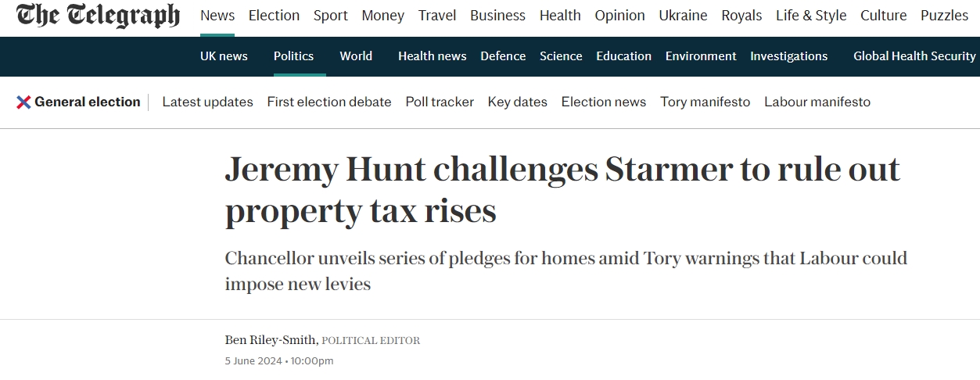Open the Poll tracker link
980x380 pixels.
coord(440,102)
